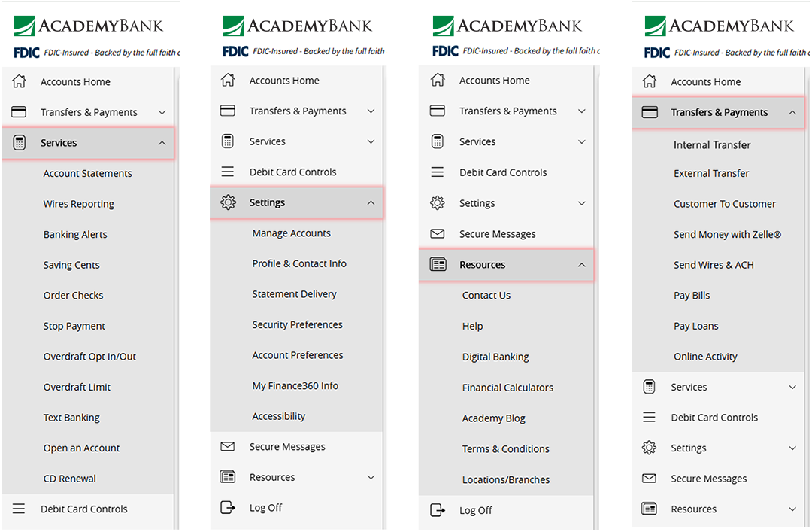The image size is (812, 532).
Task: Click the gear icon next to highlighted Settings
Action: point(228,202)
